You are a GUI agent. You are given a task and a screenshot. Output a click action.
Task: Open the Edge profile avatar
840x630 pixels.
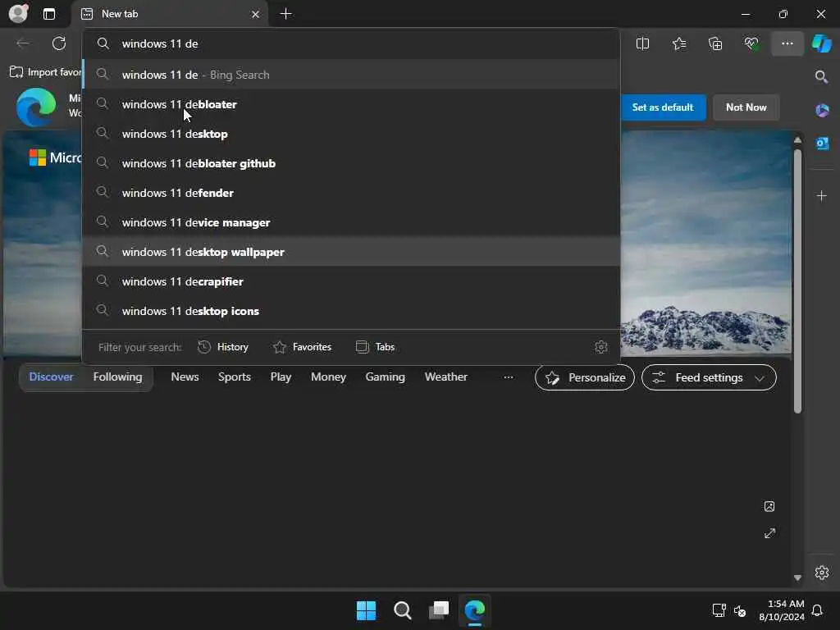click(x=18, y=13)
